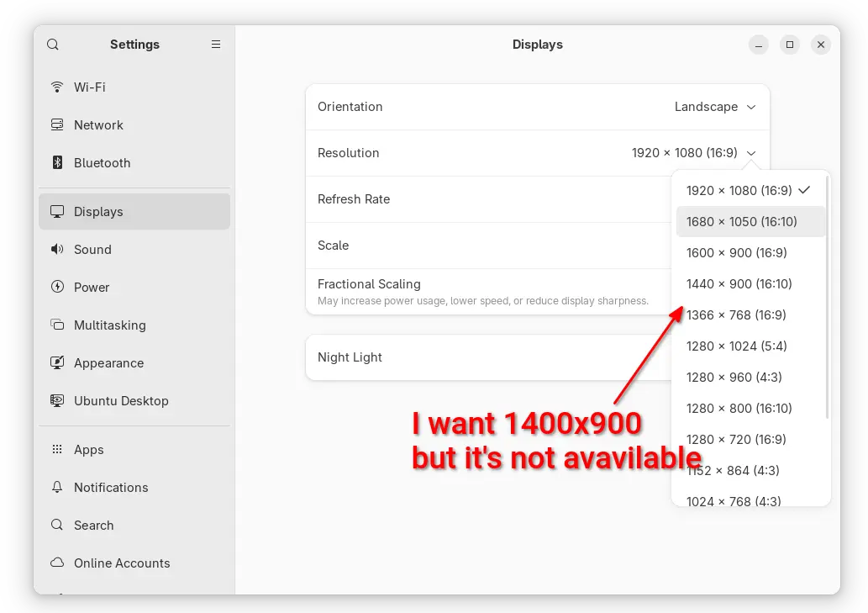The width and height of the screenshot is (868, 613).
Task: Choose 1024 × 768 (4:3) resolution
Action: pyautogui.click(x=750, y=500)
